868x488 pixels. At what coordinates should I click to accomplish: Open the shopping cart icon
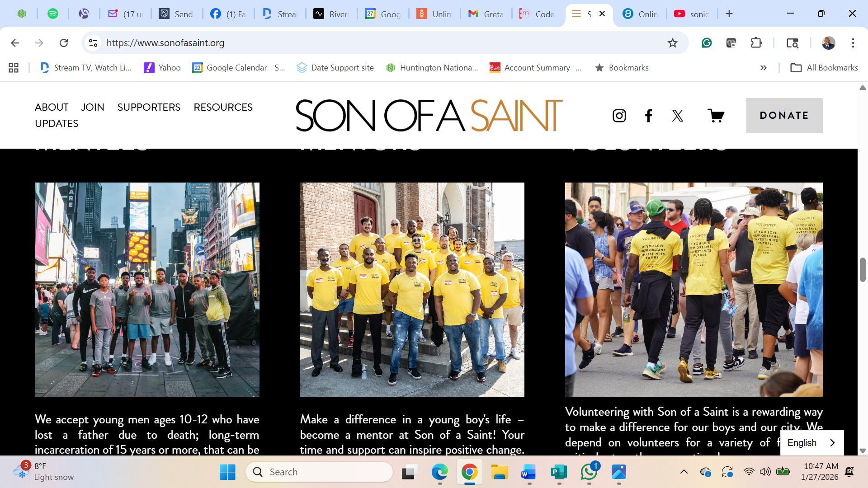pyautogui.click(x=716, y=116)
